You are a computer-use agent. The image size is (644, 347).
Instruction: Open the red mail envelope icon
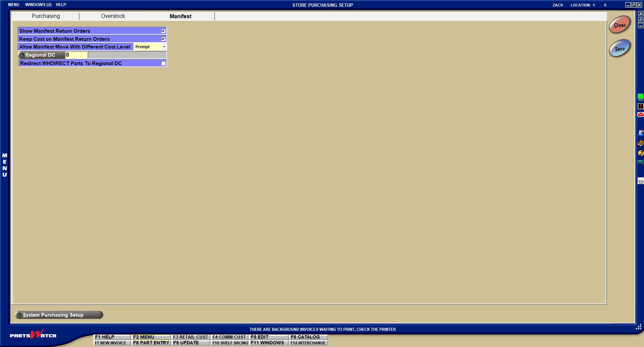tap(640, 115)
